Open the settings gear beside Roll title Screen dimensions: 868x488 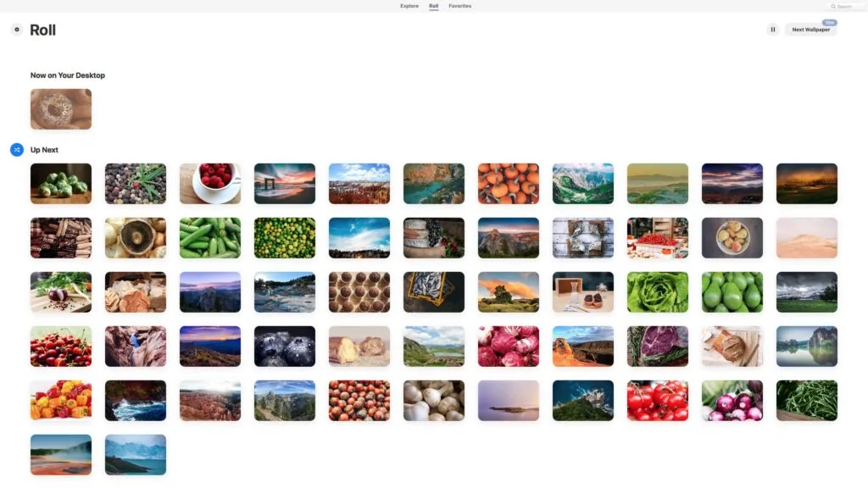click(17, 30)
